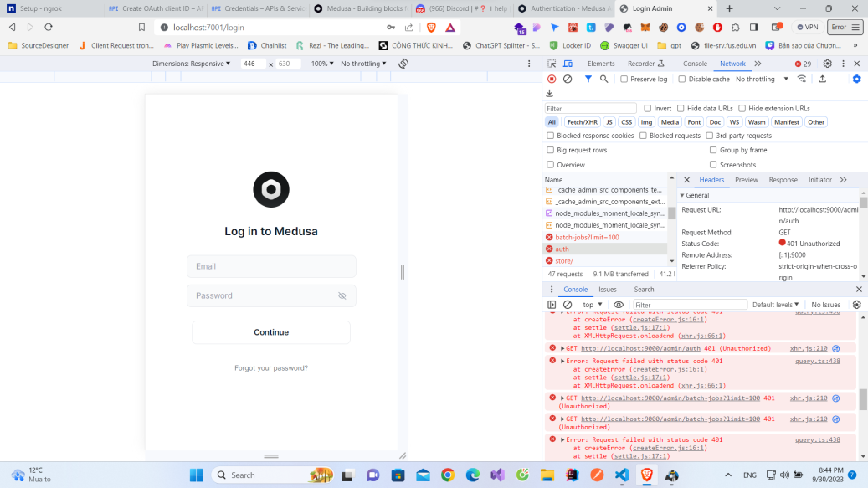Open DevTools settings gear

(825, 63)
